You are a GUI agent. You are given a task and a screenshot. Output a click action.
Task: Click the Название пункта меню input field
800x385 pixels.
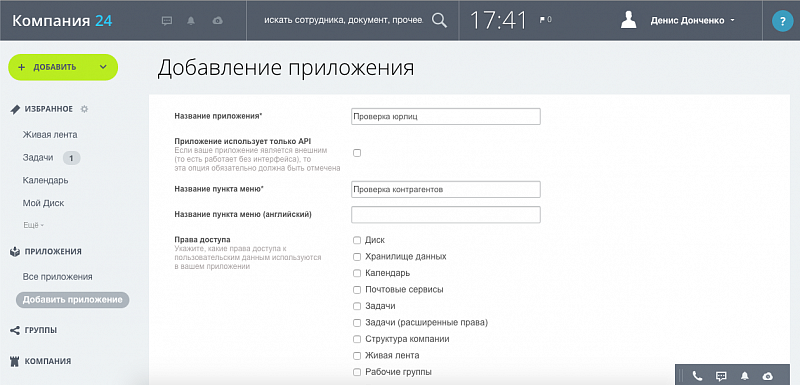(x=446, y=189)
